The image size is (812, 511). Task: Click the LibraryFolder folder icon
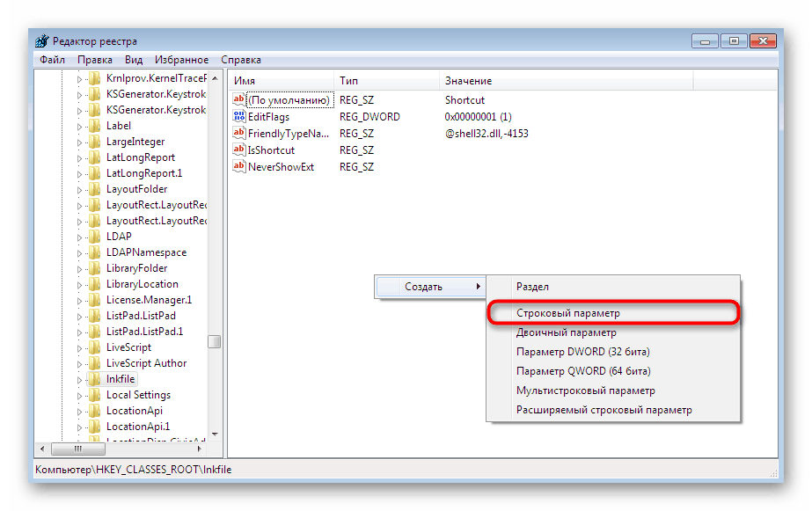click(94, 268)
